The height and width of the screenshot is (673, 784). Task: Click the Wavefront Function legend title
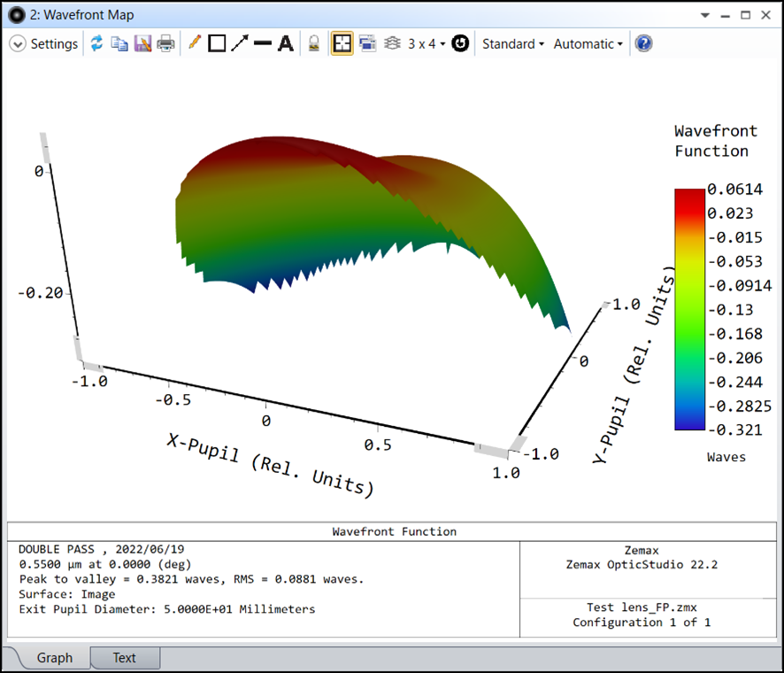click(716, 141)
